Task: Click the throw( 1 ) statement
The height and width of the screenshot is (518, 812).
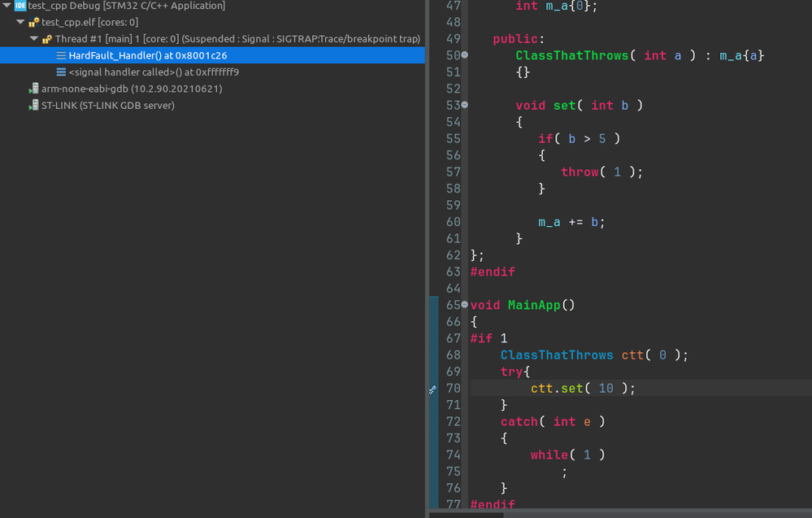Action: (601, 172)
